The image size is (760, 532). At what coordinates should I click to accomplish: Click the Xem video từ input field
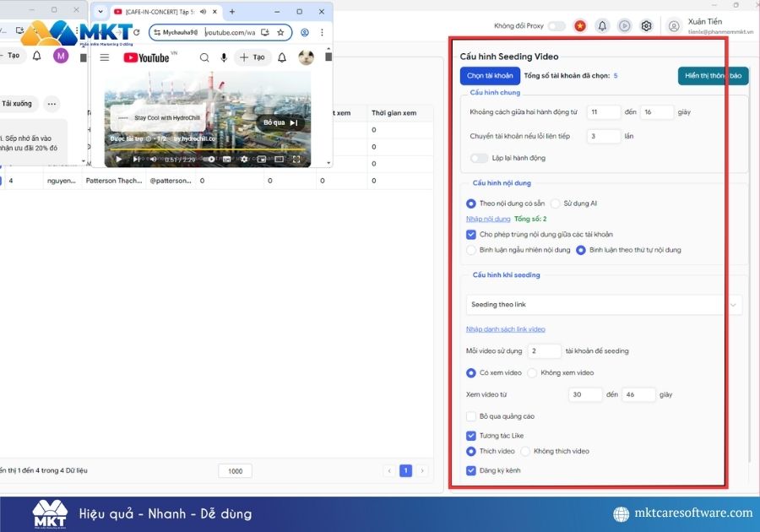coord(585,394)
